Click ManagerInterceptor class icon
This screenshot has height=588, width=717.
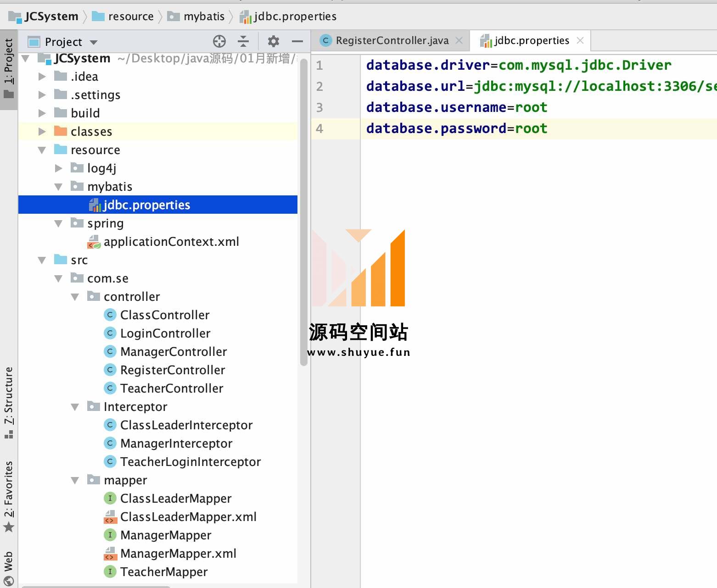tap(110, 443)
